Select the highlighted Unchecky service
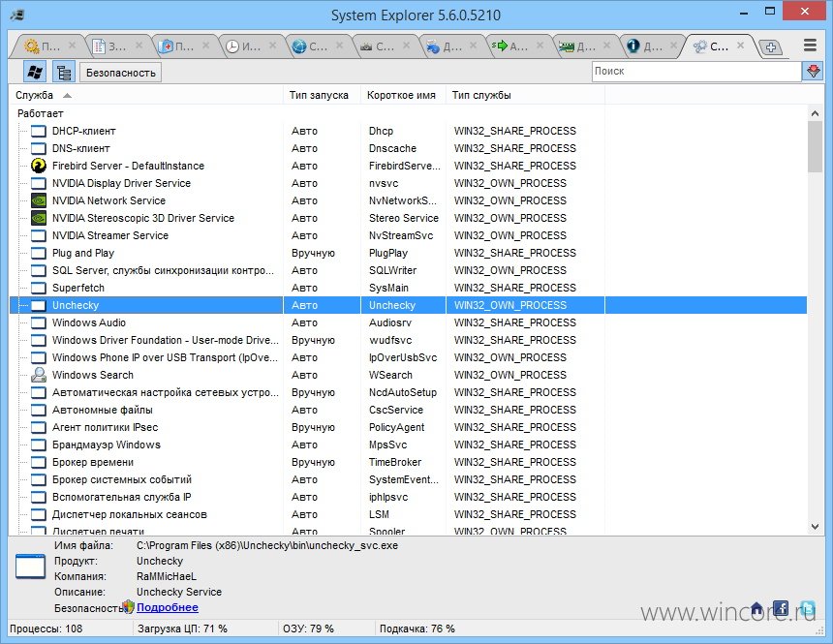 click(408, 305)
